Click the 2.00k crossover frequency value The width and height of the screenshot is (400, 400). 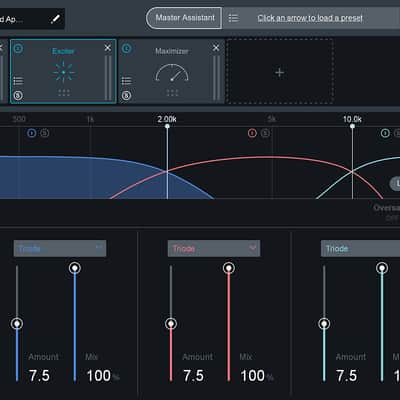coord(167,119)
